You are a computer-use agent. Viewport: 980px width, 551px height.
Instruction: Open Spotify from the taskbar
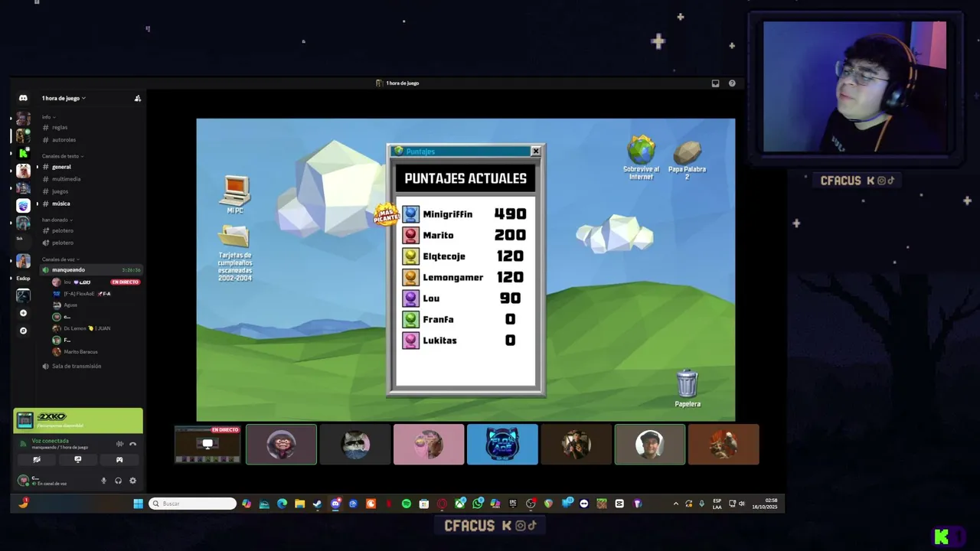tap(407, 504)
